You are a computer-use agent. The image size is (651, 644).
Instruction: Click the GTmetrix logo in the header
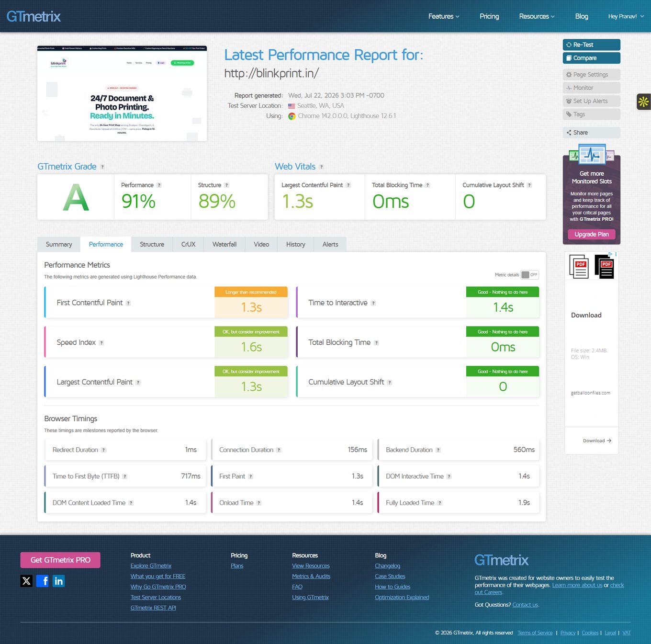tap(34, 17)
